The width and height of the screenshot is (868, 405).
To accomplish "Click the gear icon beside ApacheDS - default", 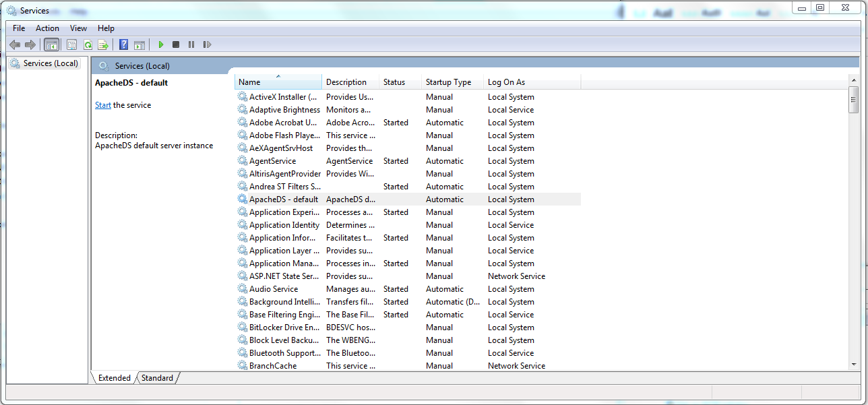I will pos(243,199).
